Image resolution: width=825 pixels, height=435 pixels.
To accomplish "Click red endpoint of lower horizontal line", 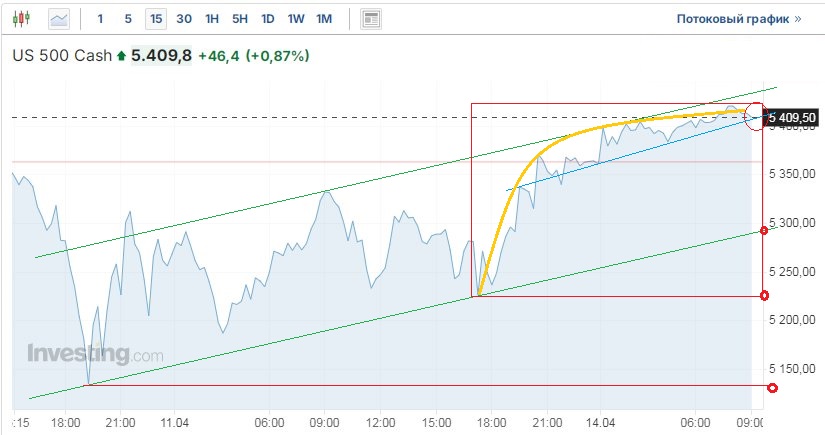I will click(x=772, y=387).
